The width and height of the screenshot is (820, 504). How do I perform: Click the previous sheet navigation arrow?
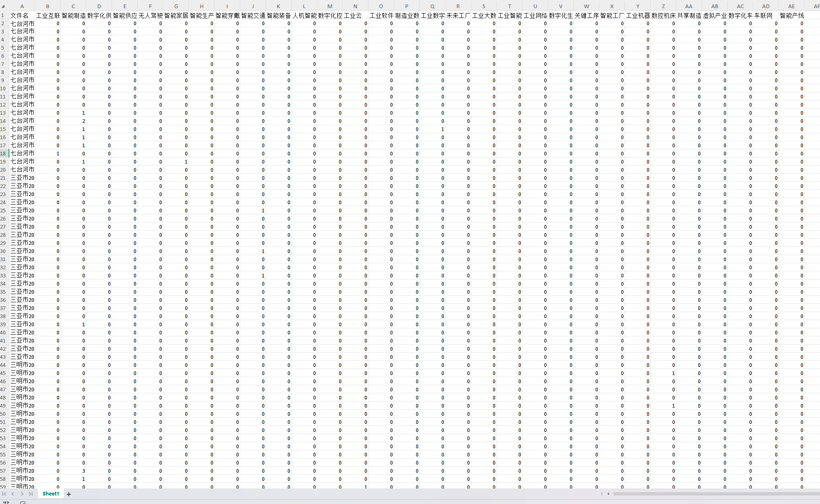[x=13, y=494]
